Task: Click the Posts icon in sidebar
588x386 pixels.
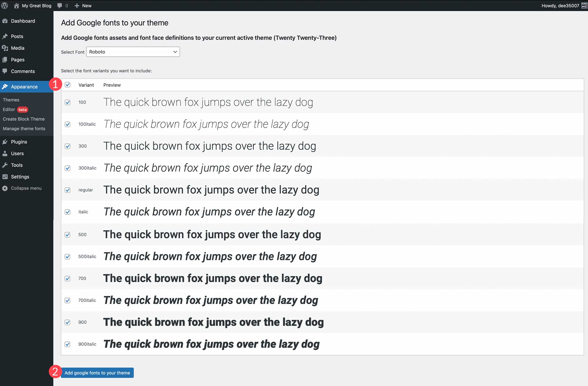Action: 5,36
